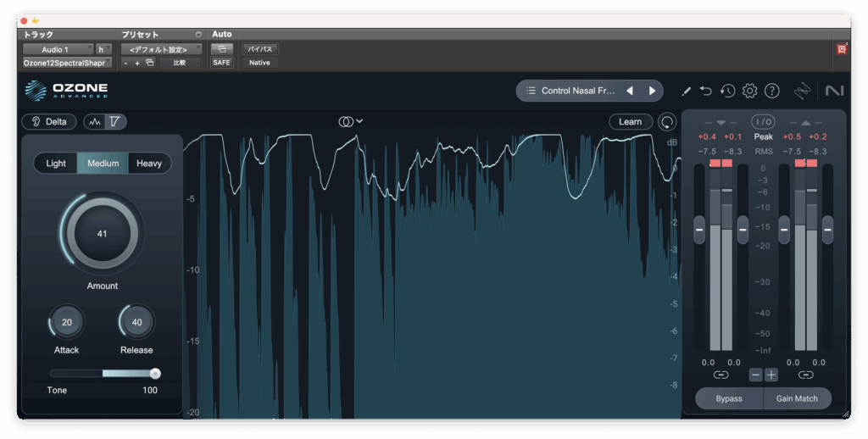868x439 pixels.
Task: Click the pencil edit icon
Action: pos(686,91)
